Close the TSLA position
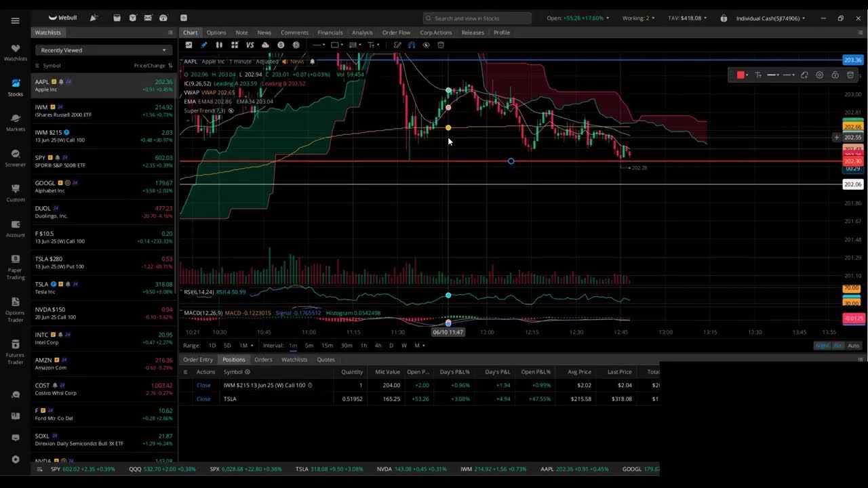This screenshot has height=488, width=868. point(203,399)
